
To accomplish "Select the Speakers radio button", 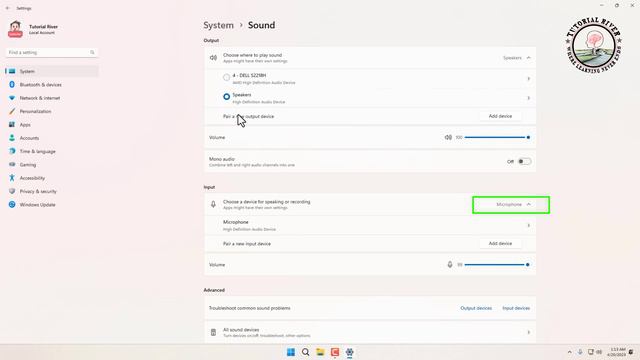I will [x=227, y=97].
